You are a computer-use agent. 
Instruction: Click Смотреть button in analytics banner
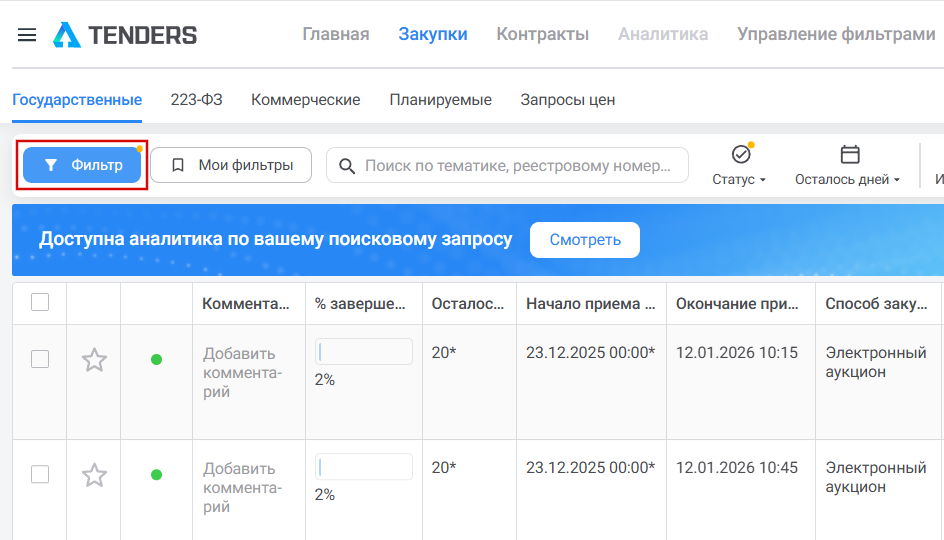click(585, 240)
